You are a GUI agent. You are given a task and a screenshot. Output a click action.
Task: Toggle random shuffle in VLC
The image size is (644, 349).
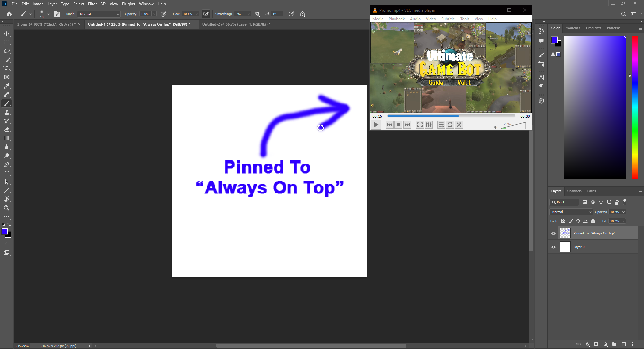pyautogui.click(x=459, y=125)
